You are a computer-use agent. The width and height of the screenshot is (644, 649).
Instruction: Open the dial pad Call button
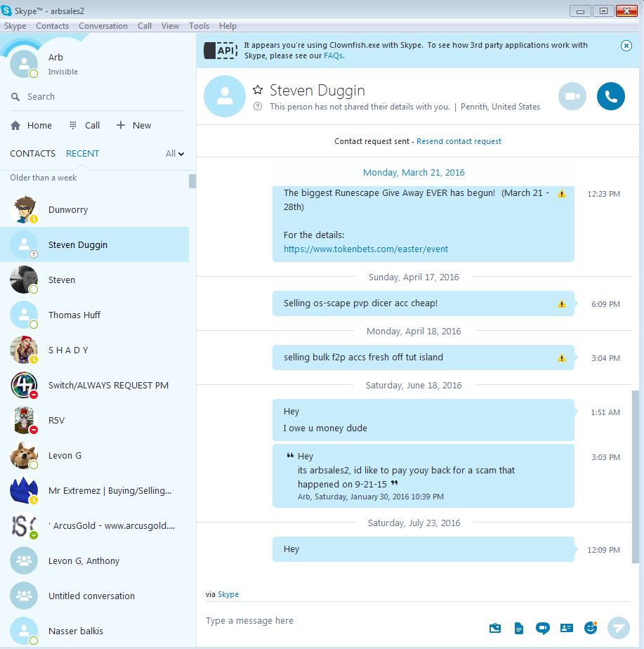84,126
